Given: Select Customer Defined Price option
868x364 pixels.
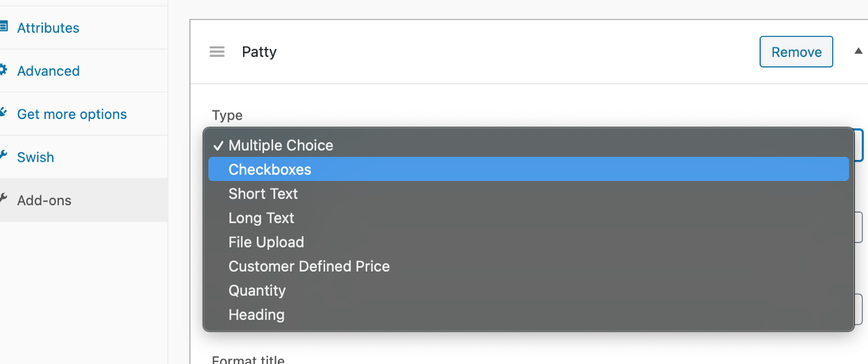Looking at the screenshot, I should coord(309,267).
